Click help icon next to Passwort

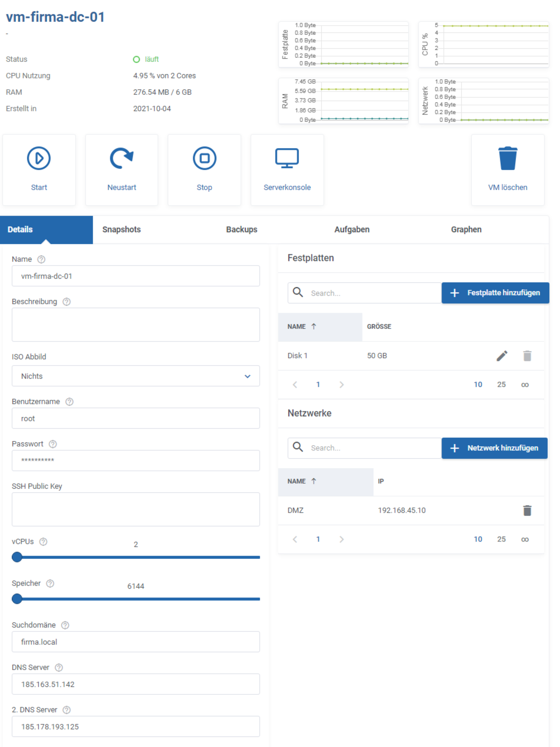(53, 444)
